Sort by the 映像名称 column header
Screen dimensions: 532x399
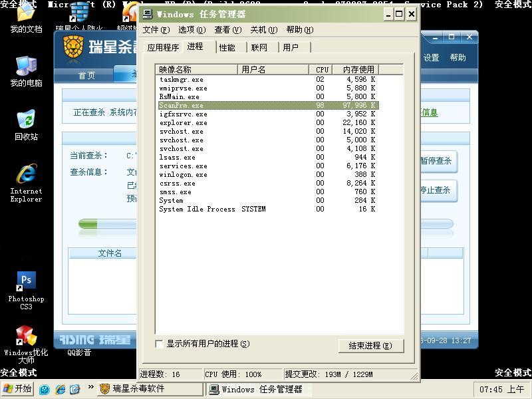(196, 70)
